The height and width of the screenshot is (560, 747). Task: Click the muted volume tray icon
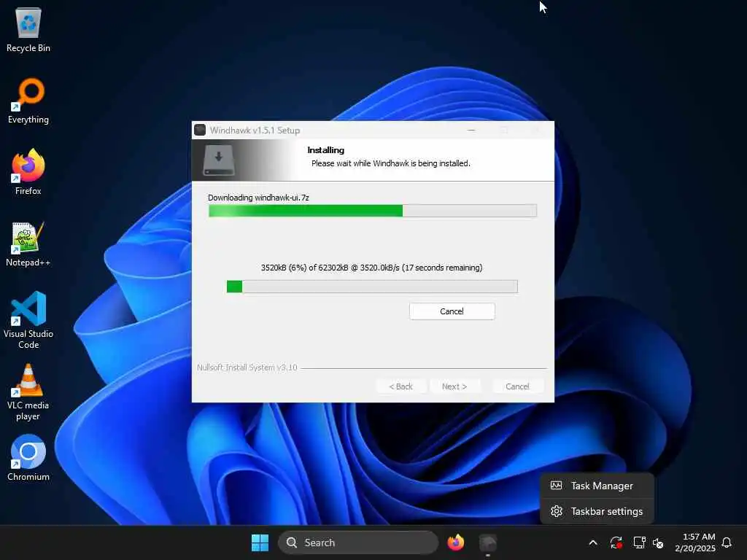[x=658, y=542]
